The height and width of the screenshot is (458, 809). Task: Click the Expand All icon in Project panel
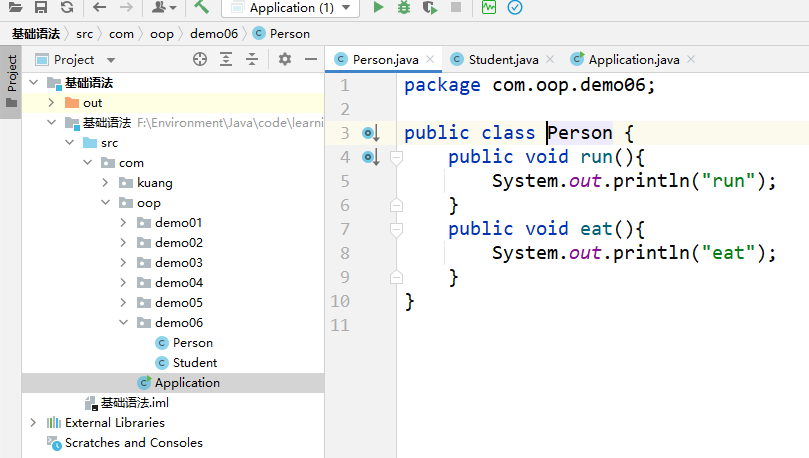pos(225,59)
